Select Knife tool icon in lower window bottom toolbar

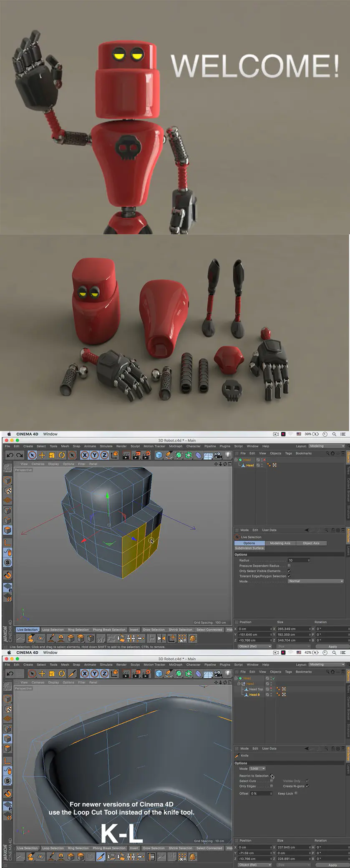click(101, 856)
